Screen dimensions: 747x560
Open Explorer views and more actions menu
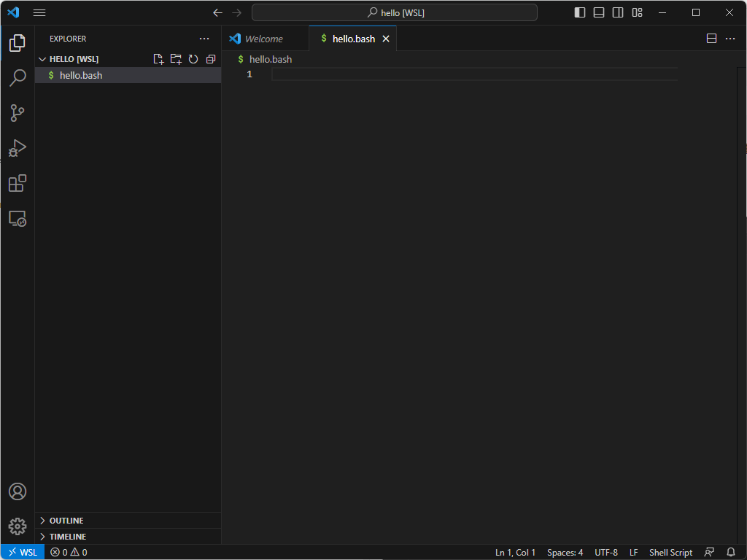pos(204,39)
